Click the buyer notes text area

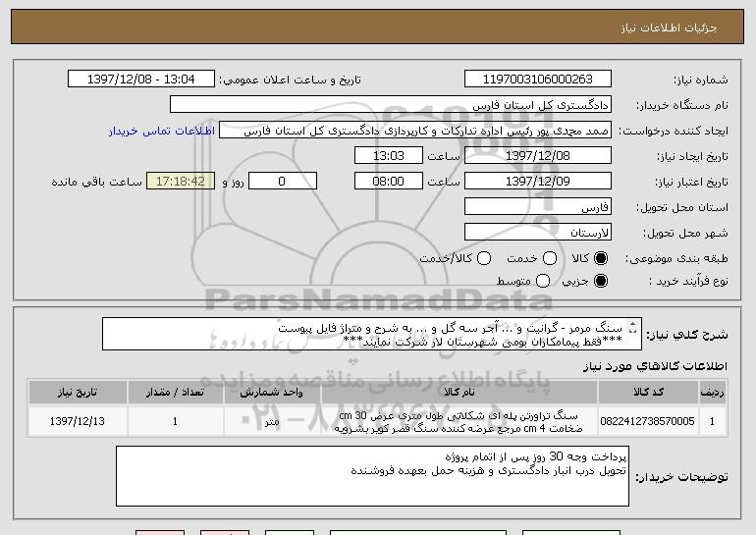coord(372,476)
